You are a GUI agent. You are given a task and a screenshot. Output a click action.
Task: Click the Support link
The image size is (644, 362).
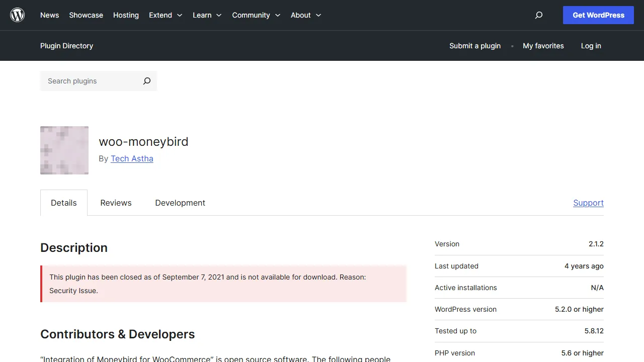(588, 203)
